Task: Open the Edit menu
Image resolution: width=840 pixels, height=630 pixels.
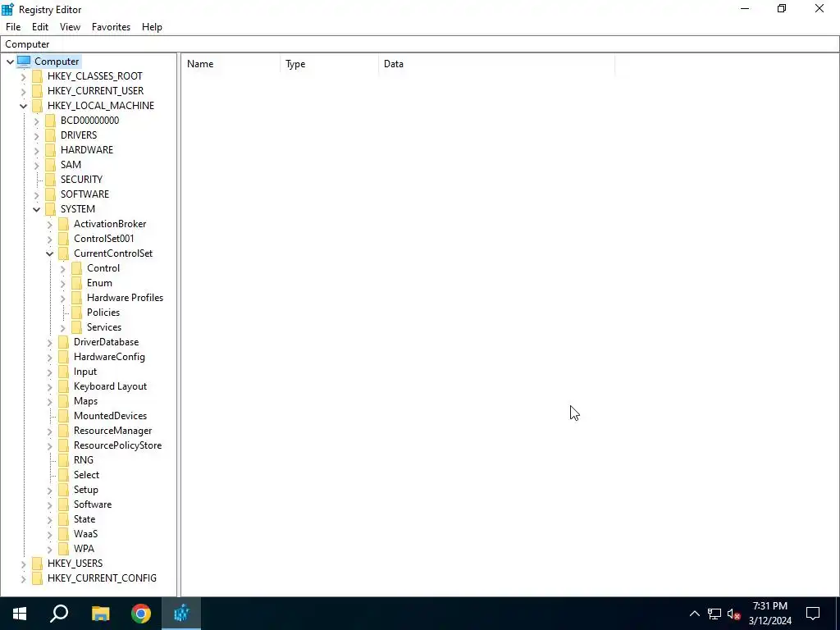Action: tap(40, 27)
